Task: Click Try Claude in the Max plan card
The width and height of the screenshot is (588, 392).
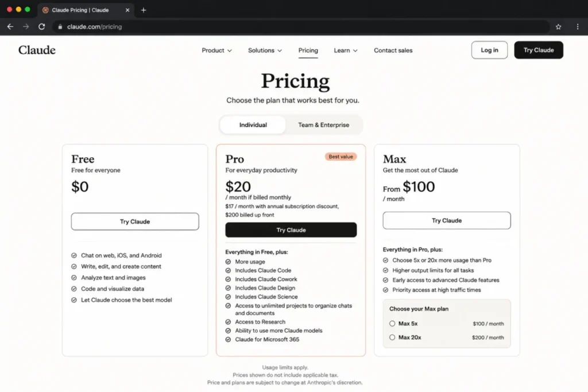Action: tap(447, 220)
